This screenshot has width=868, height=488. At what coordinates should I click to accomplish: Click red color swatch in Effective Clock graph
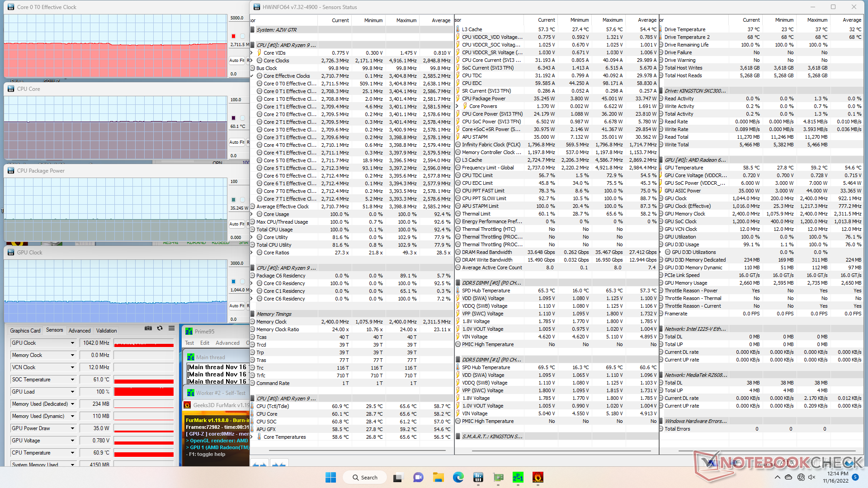[x=233, y=36]
